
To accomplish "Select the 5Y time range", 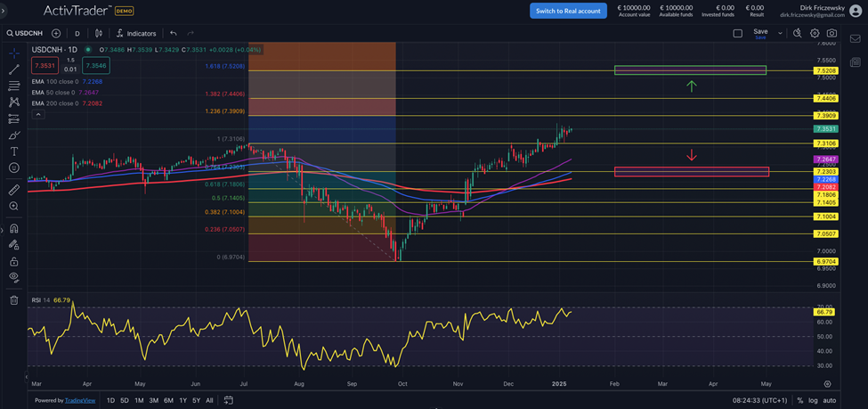I will click(x=196, y=400).
